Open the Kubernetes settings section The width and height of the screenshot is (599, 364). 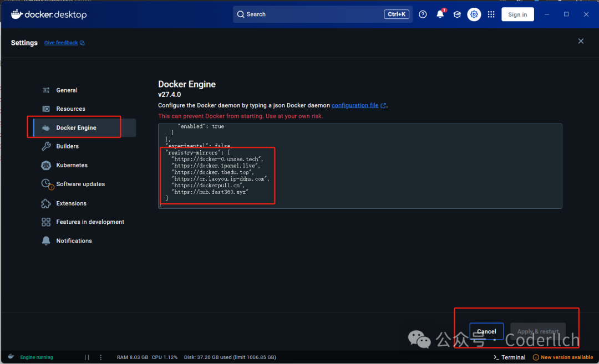tap(72, 165)
